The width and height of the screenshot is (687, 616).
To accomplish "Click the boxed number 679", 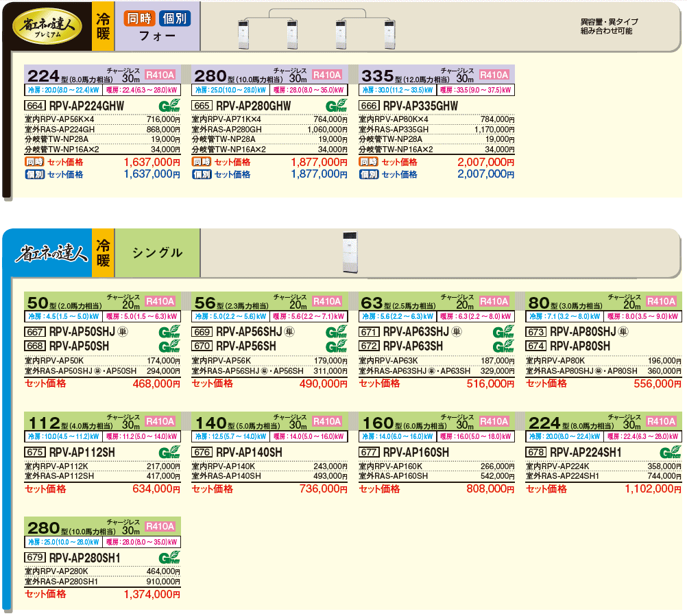I will coord(34,557).
